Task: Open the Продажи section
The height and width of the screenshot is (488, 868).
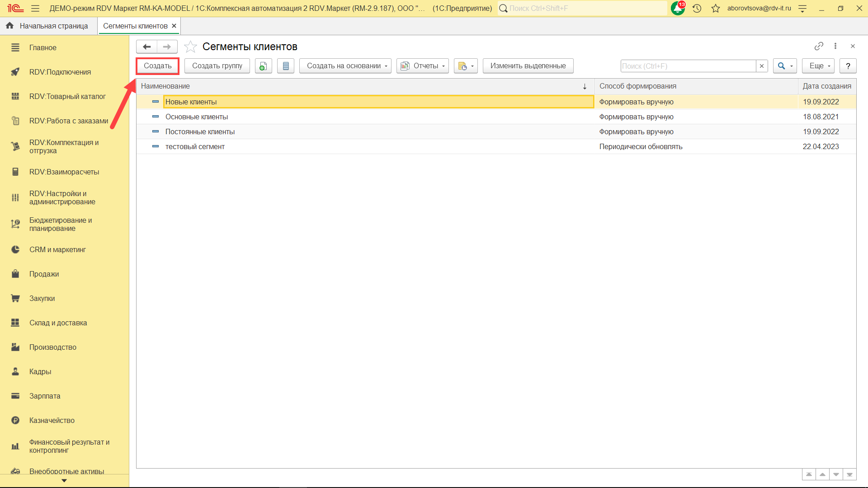Action: [44, 274]
